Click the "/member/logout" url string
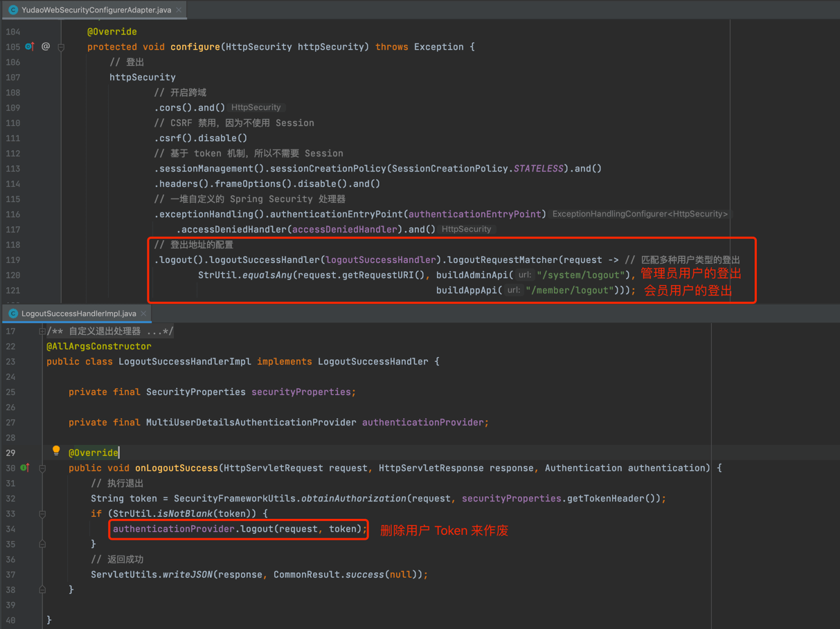 [x=569, y=291]
